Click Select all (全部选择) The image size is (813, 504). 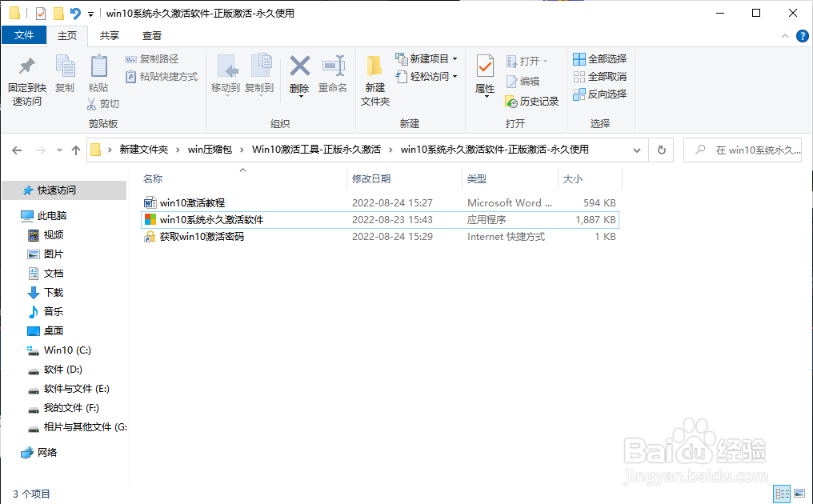pos(600,59)
